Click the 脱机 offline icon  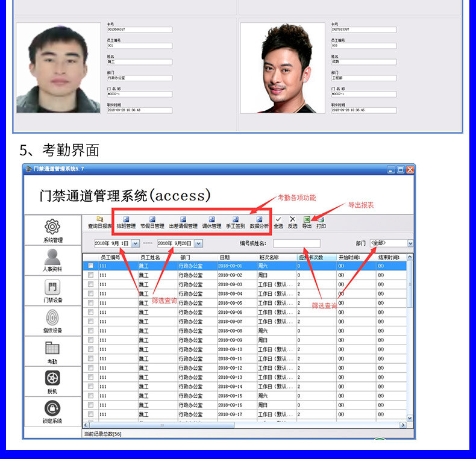52,380
